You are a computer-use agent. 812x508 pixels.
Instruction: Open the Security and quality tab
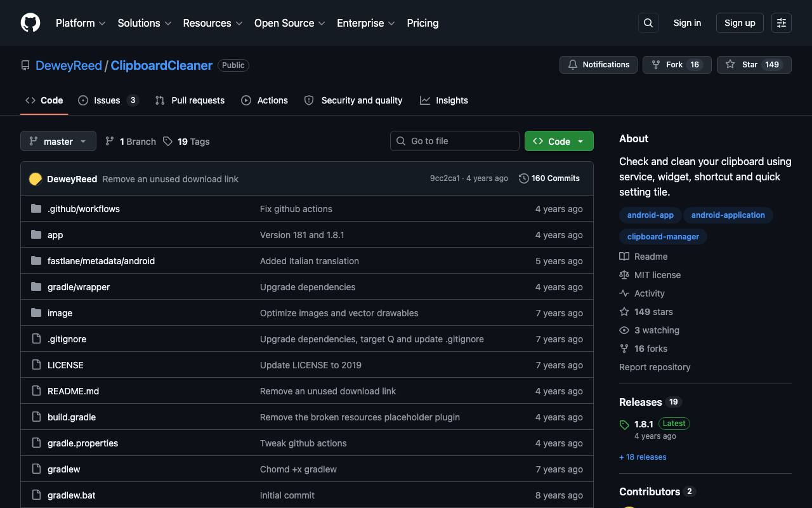353,100
